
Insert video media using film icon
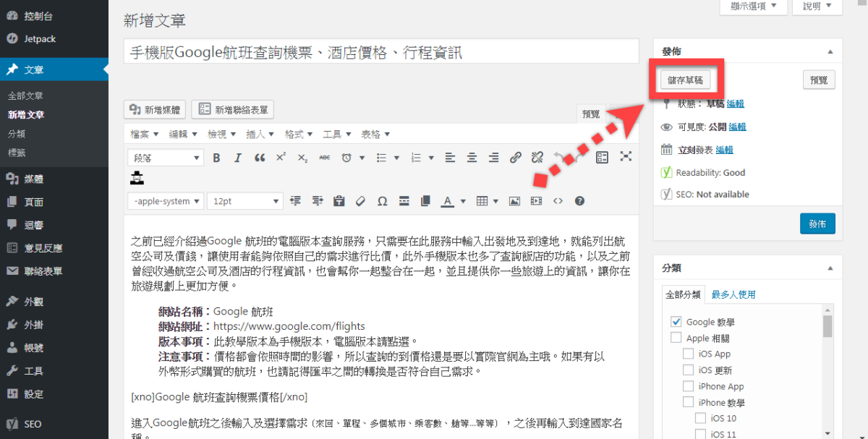(536, 201)
